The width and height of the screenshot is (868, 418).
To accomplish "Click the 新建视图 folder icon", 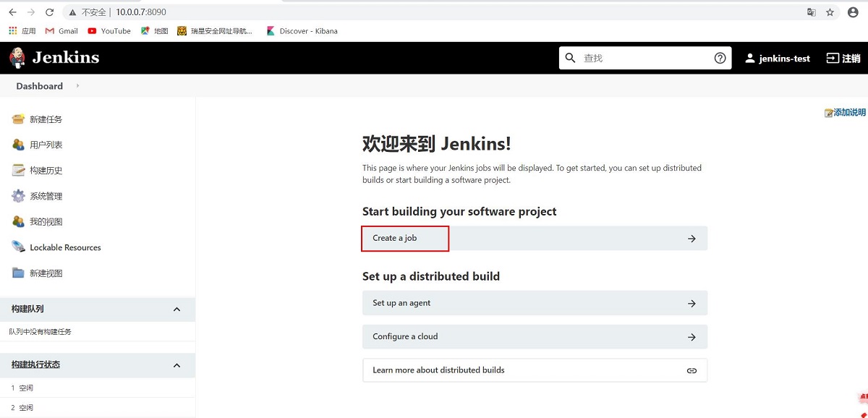I will coord(18,273).
